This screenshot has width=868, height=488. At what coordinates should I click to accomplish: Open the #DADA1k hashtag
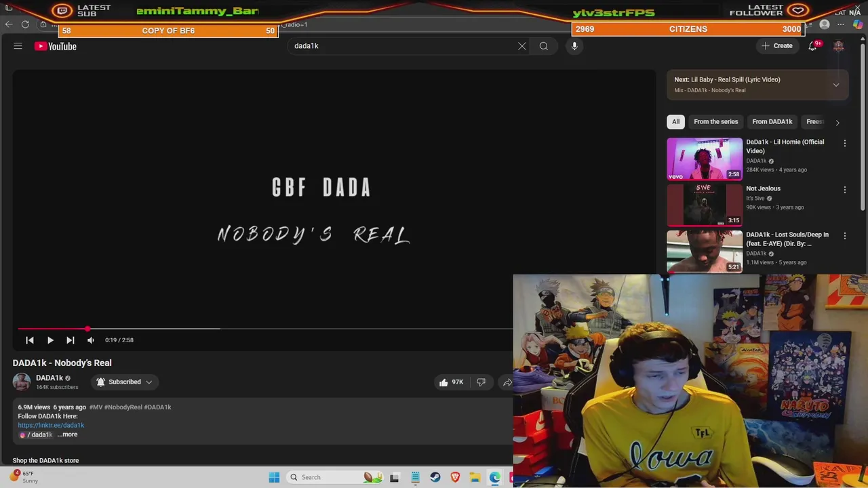[x=158, y=407]
